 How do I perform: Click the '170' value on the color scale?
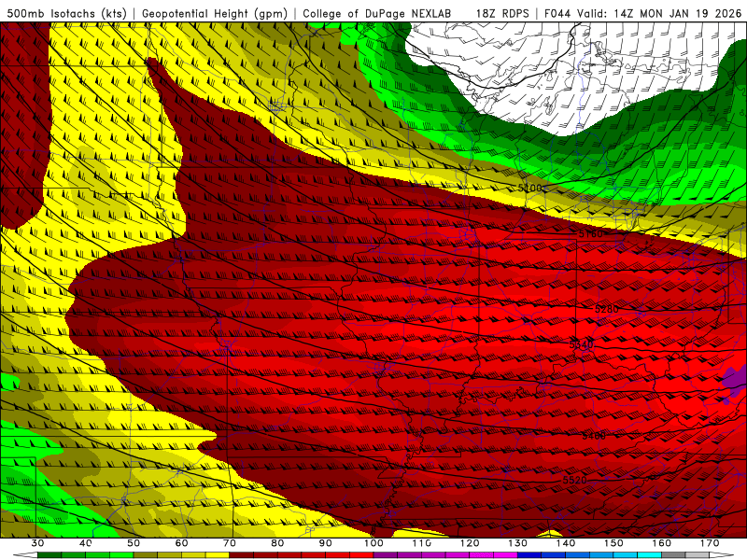[710, 543]
